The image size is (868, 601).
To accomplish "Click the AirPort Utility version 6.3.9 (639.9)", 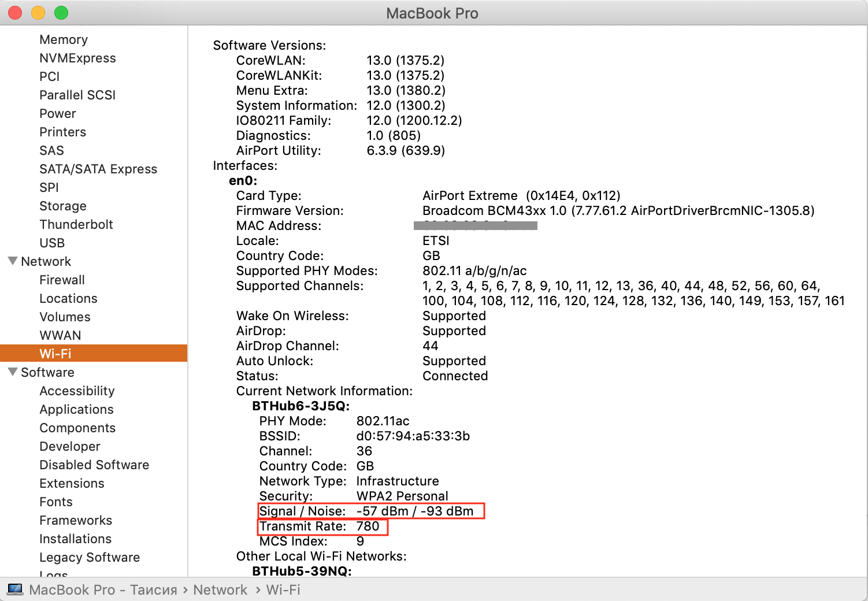I will 406,150.
